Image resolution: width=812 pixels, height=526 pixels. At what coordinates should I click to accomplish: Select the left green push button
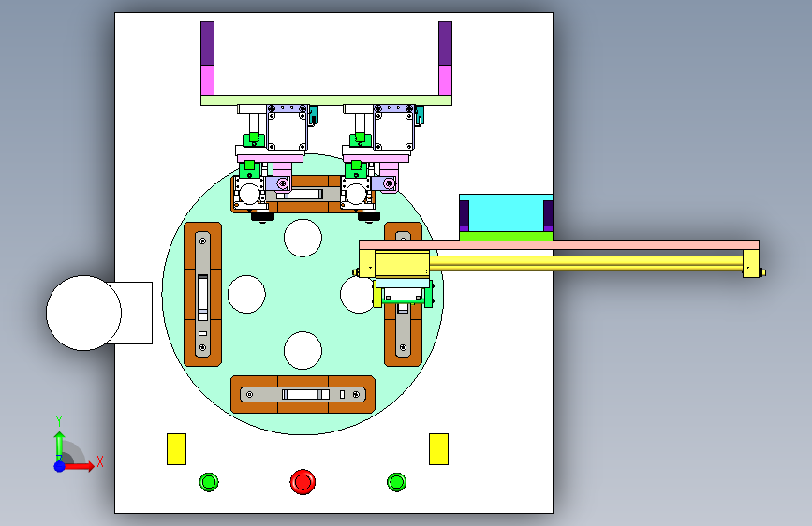209,482
